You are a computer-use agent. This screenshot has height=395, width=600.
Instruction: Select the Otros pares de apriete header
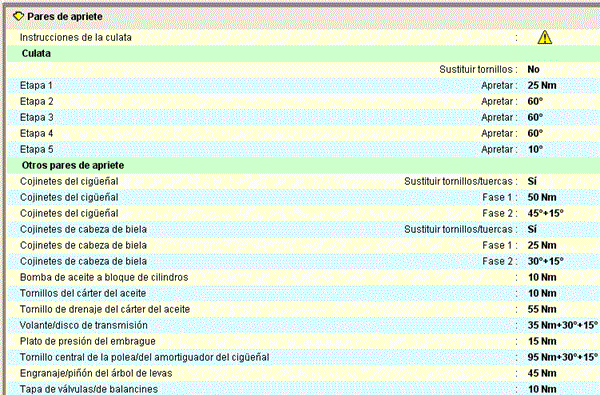(x=303, y=165)
